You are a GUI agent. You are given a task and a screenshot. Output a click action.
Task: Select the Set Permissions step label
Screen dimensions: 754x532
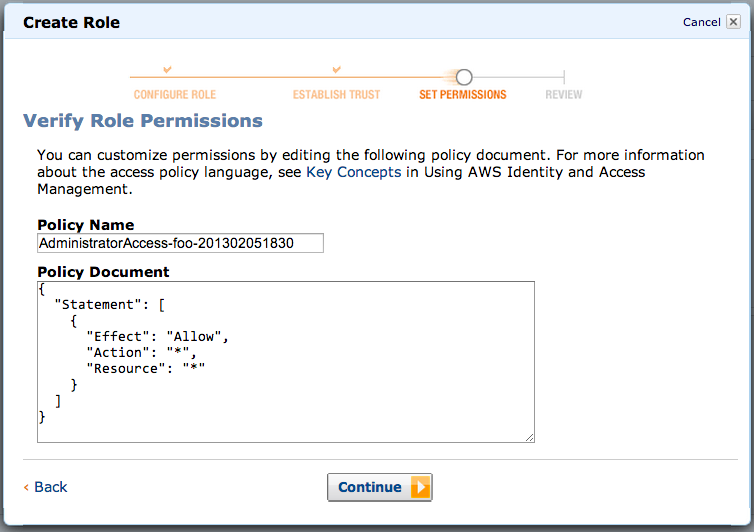[x=462, y=95]
